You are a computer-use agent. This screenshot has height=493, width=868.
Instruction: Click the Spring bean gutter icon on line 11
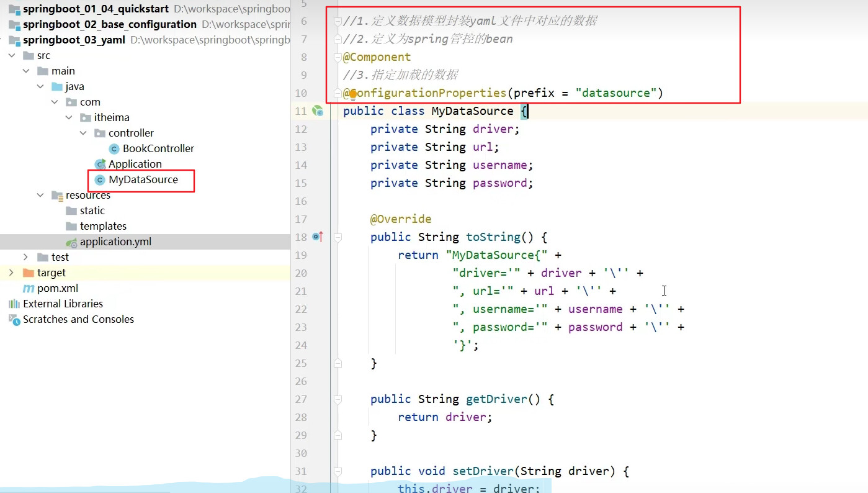[x=318, y=111]
